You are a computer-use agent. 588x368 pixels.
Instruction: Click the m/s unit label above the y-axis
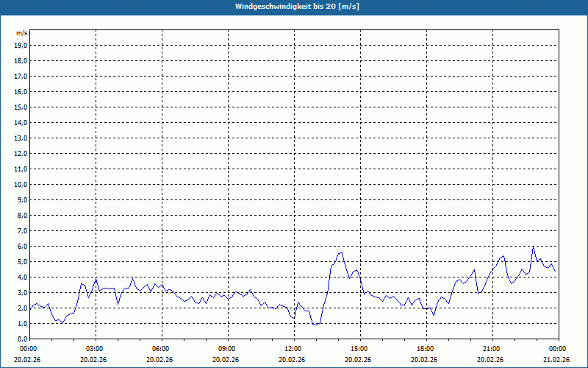22,33
